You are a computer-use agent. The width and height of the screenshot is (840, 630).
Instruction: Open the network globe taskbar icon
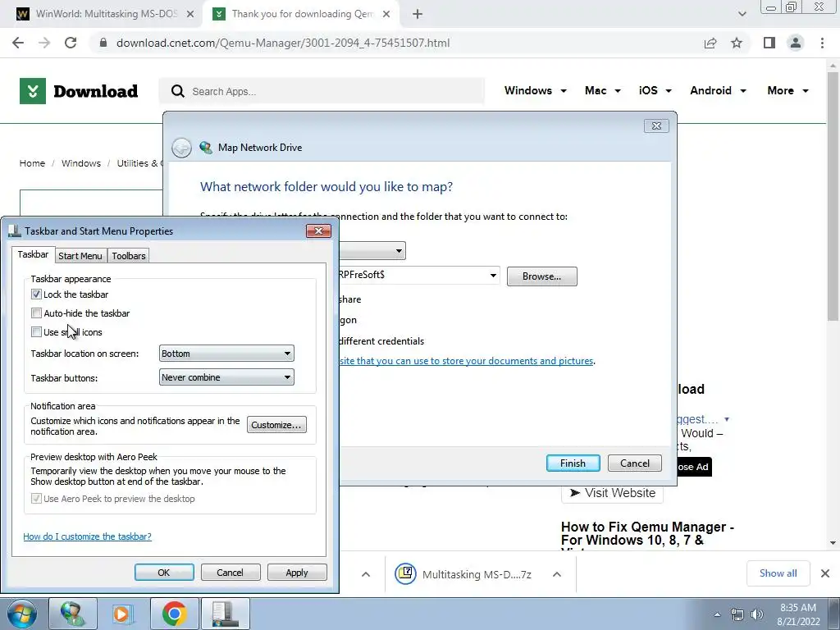72,614
